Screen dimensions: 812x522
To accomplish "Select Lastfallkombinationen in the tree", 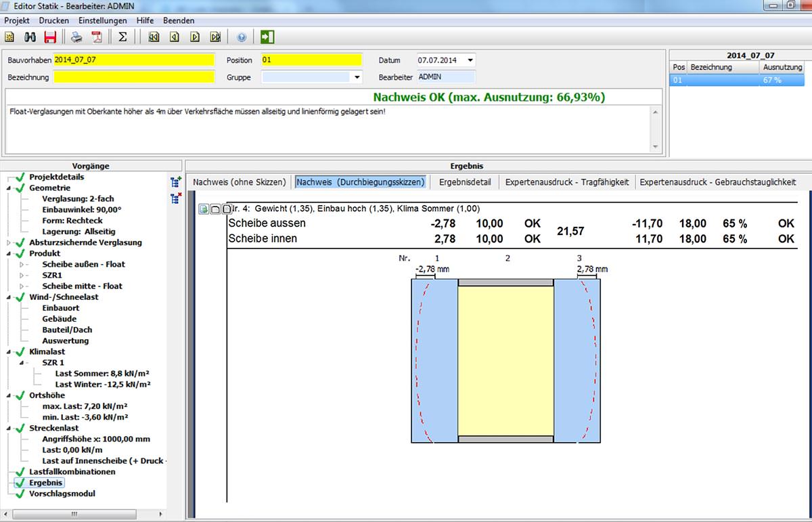I will click(72, 471).
